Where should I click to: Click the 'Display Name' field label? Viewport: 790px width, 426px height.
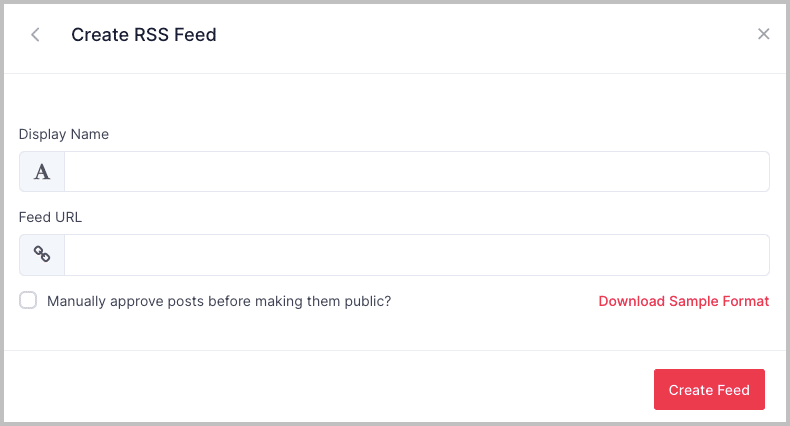click(64, 134)
